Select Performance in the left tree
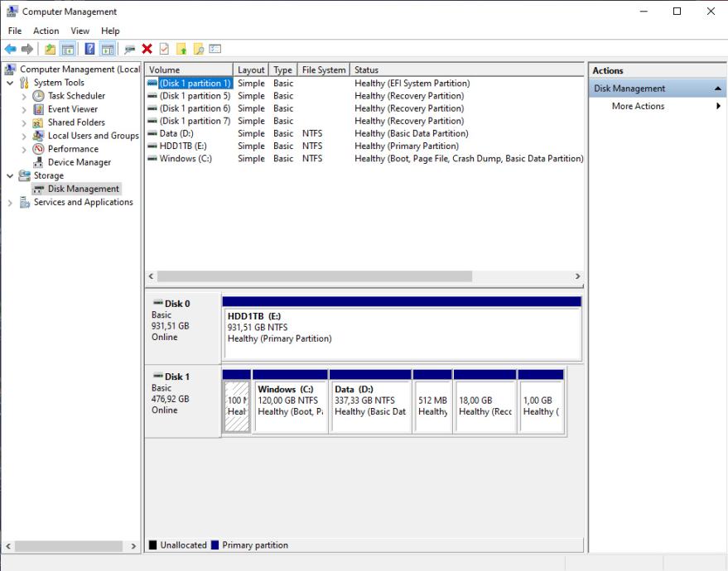728x571 pixels. click(x=73, y=149)
